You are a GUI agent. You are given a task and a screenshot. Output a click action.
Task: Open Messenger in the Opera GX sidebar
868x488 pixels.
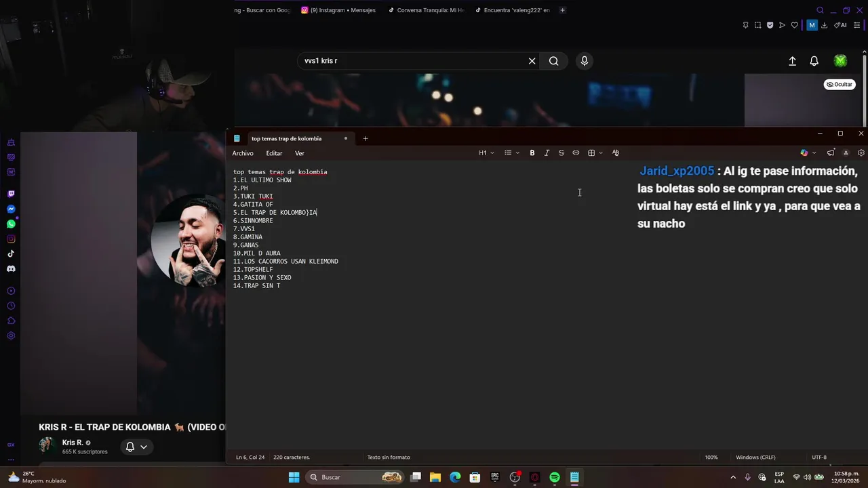[x=11, y=209]
